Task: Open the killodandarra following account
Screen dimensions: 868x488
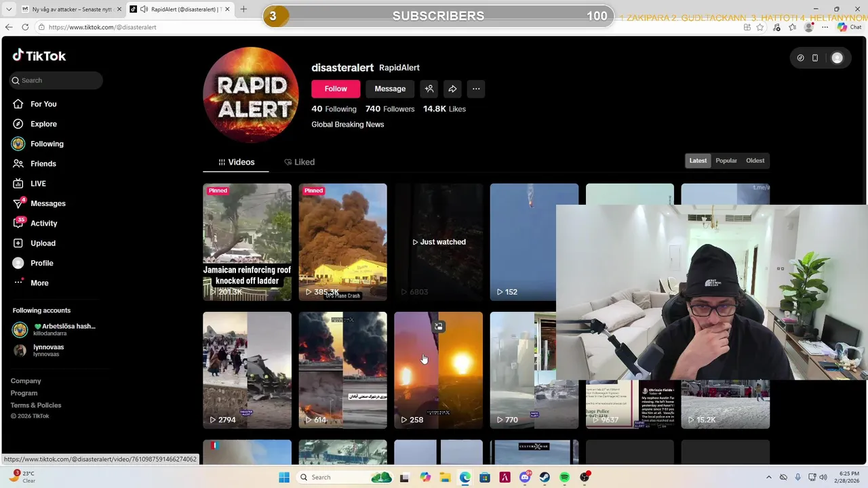Action: pyautogui.click(x=54, y=329)
